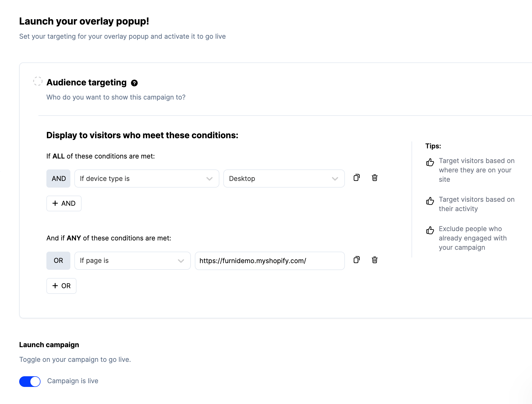Focus the furnidemo.myshopify.com URL field
The image size is (532, 404).
[270, 261]
